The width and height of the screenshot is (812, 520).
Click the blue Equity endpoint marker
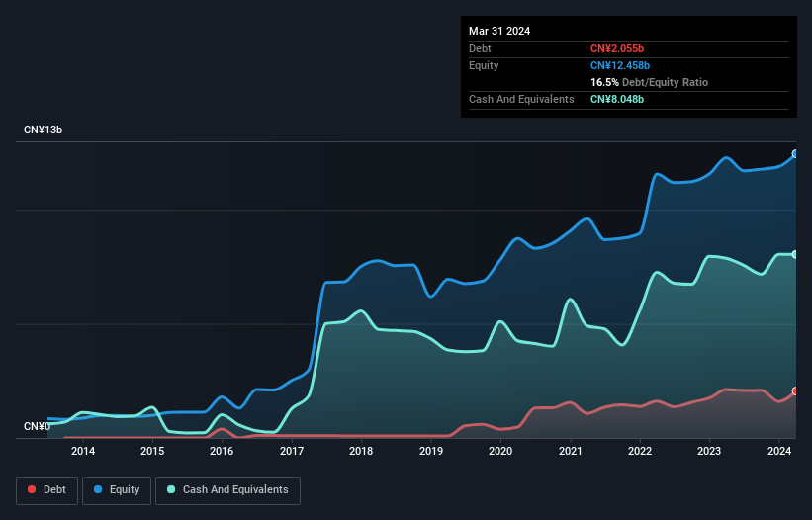(795, 153)
